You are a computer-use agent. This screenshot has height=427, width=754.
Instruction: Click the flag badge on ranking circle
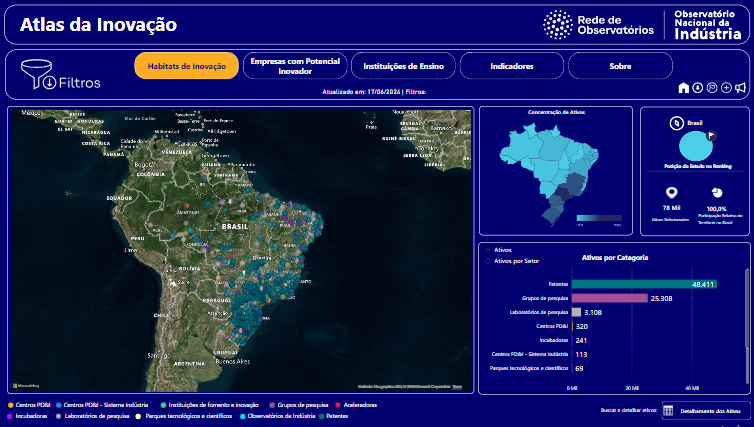pos(711,136)
